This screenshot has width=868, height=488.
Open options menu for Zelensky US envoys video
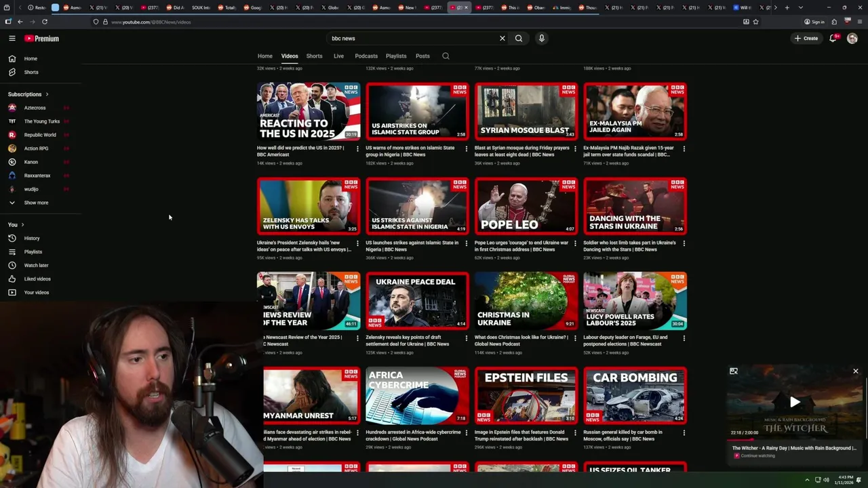pyautogui.click(x=357, y=244)
